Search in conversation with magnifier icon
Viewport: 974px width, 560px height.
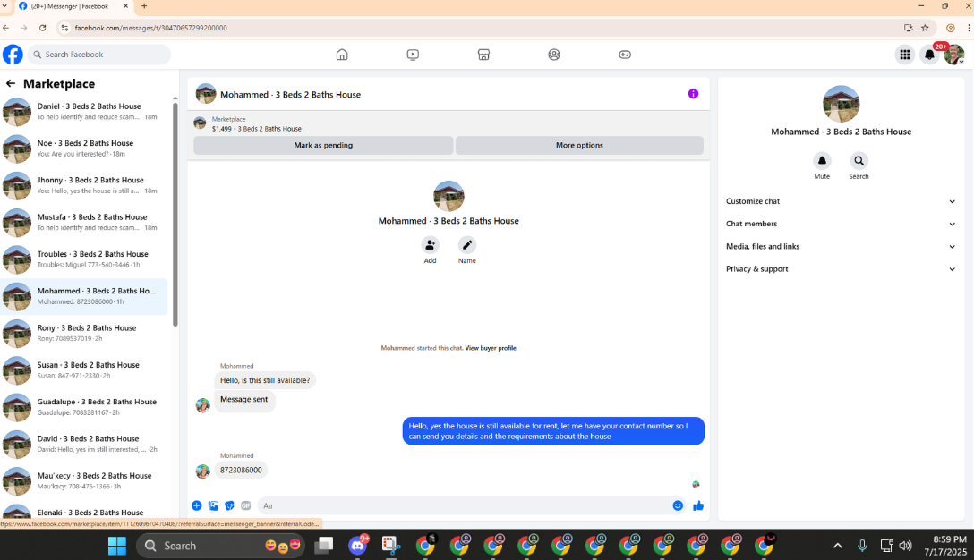(859, 161)
